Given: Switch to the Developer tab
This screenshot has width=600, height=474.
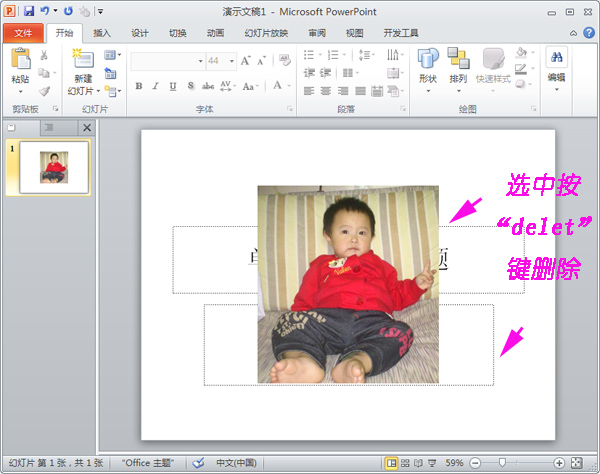Looking at the screenshot, I should (401, 33).
